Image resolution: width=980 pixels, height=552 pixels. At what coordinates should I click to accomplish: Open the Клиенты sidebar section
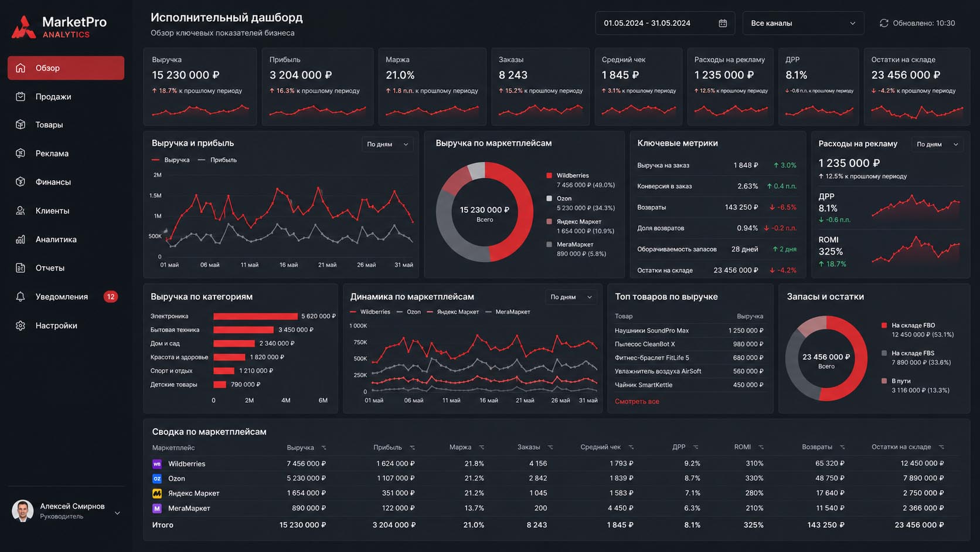[66, 211]
